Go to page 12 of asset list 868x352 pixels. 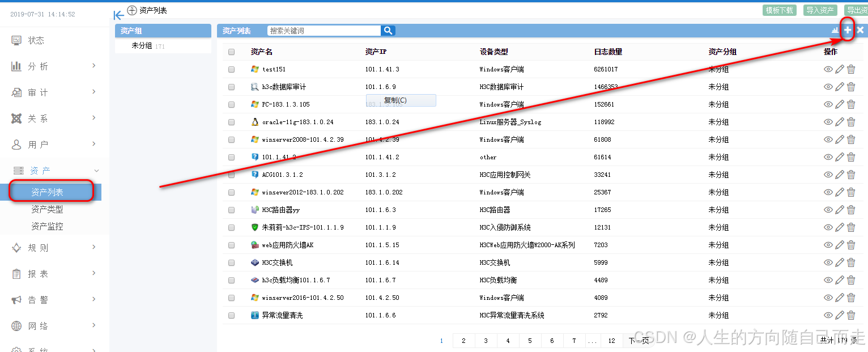[611, 341]
